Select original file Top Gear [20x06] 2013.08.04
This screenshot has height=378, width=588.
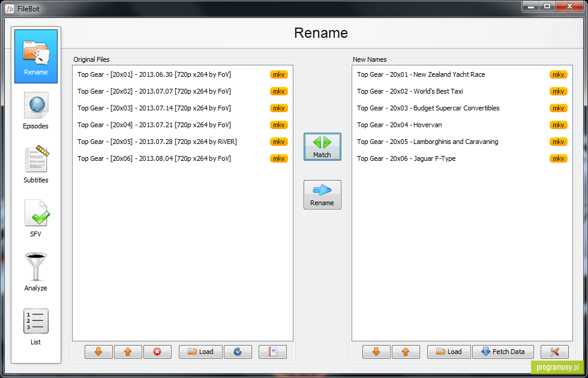pos(182,158)
